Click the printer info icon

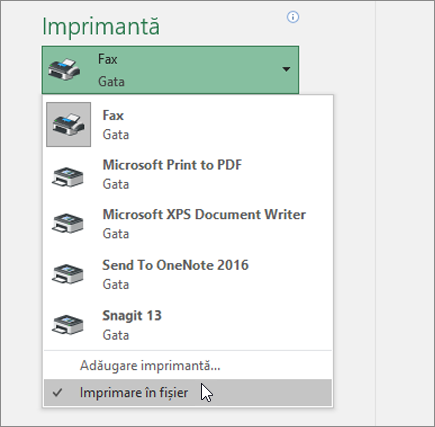pyautogui.click(x=293, y=17)
